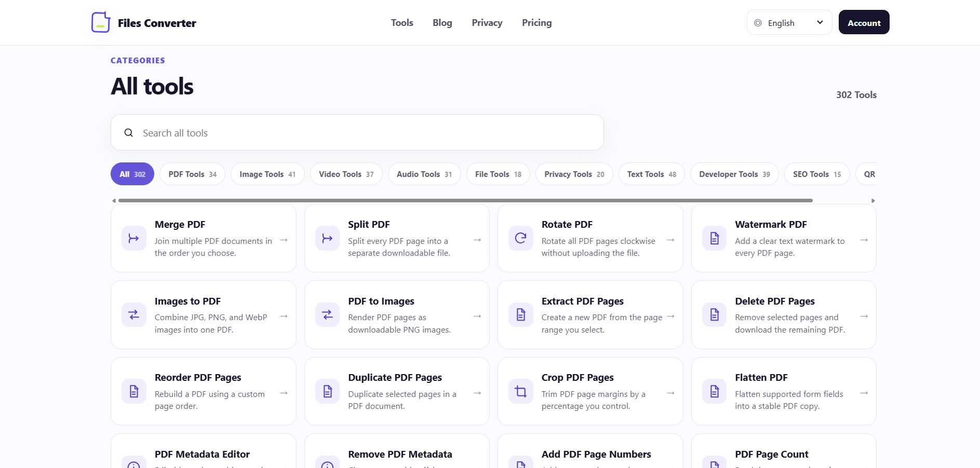Open the English language dropdown
Screen dimensions: 980x468
(789, 22)
